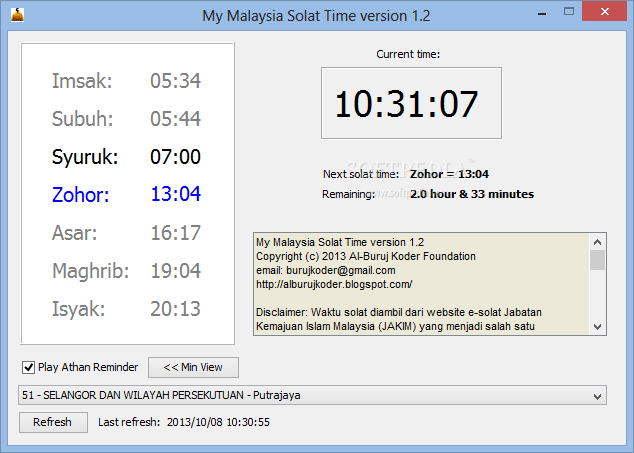The height and width of the screenshot is (453, 634).
Task: Click the Subuh label
Action: click(x=82, y=119)
